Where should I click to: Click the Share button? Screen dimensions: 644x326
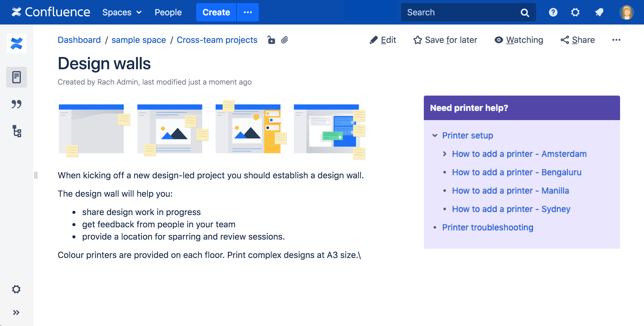577,40
